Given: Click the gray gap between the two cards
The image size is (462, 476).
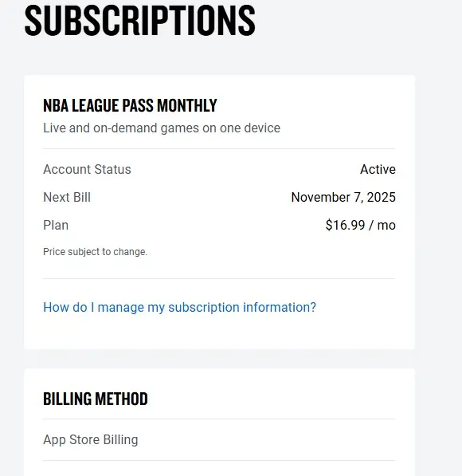Looking at the screenshot, I should click(x=219, y=359).
